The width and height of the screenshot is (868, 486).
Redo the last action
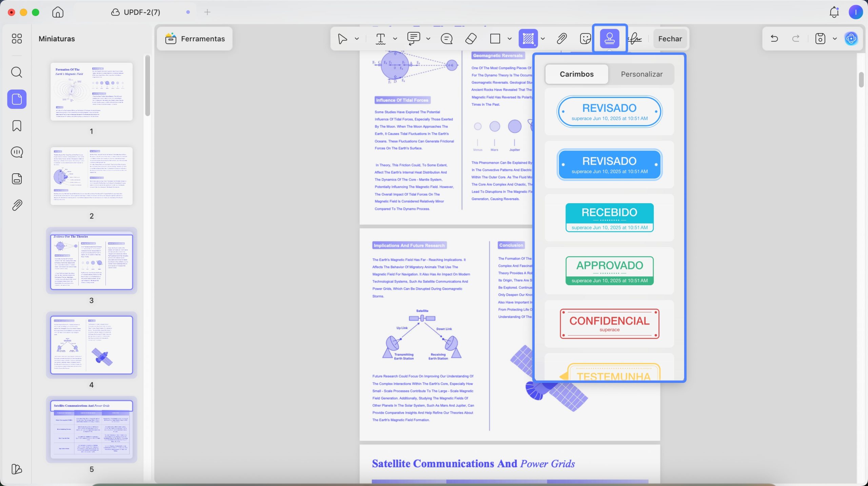pyautogui.click(x=796, y=38)
